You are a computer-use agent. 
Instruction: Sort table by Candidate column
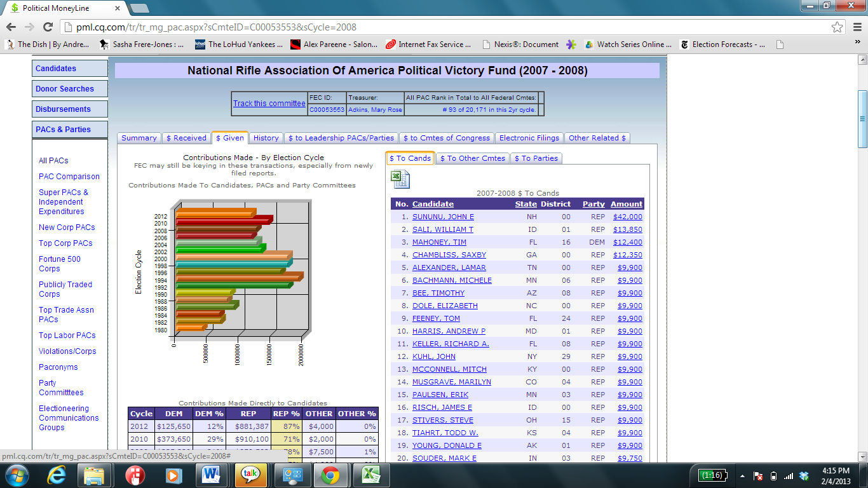click(x=433, y=204)
